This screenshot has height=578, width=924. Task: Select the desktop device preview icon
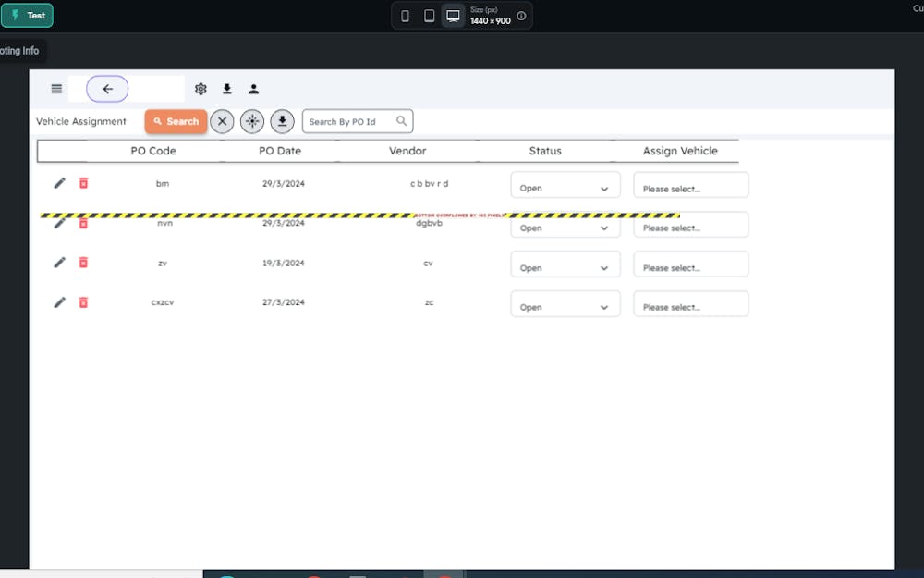pos(453,16)
